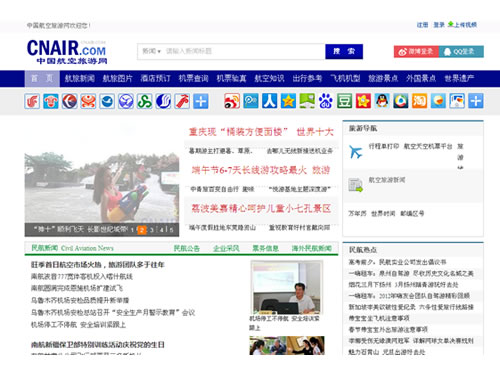Open the 飞机机型 nav item
500x375 pixels.
click(x=345, y=79)
